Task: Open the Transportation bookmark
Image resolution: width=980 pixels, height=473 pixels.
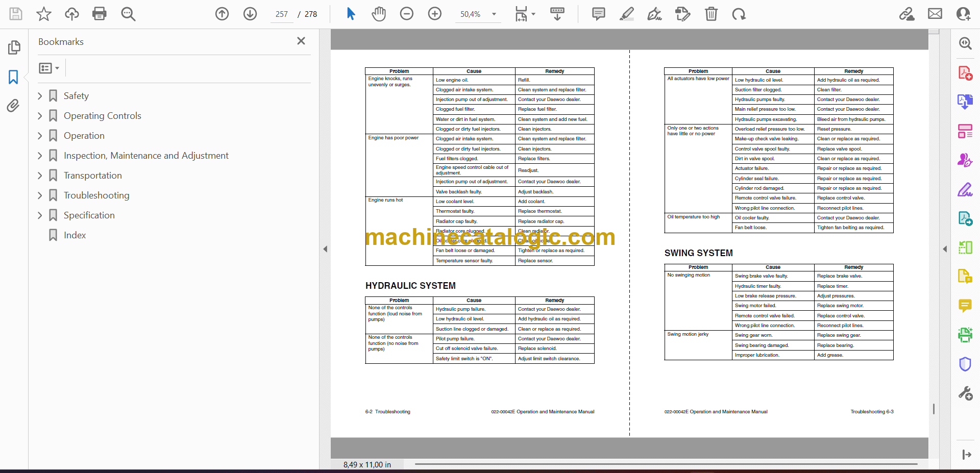Action: (x=92, y=176)
